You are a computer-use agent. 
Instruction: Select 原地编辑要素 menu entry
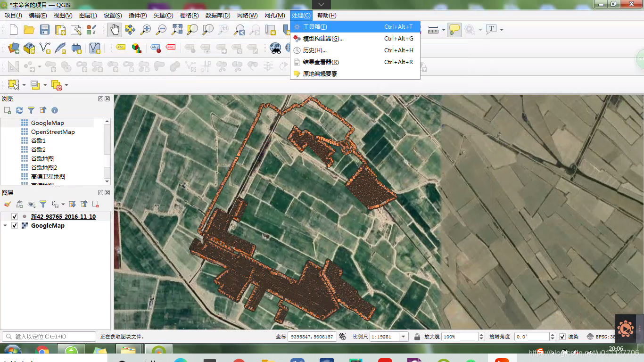click(x=355, y=74)
